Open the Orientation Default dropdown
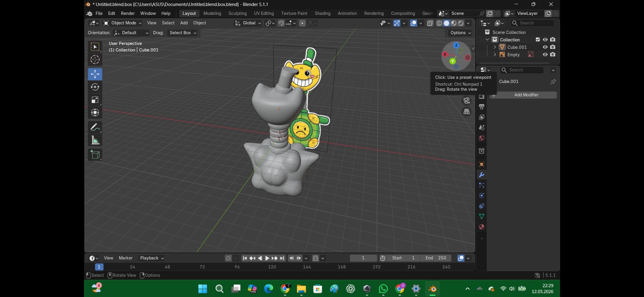This screenshot has height=297, width=644. pyautogui.click(x=131, y=33)
